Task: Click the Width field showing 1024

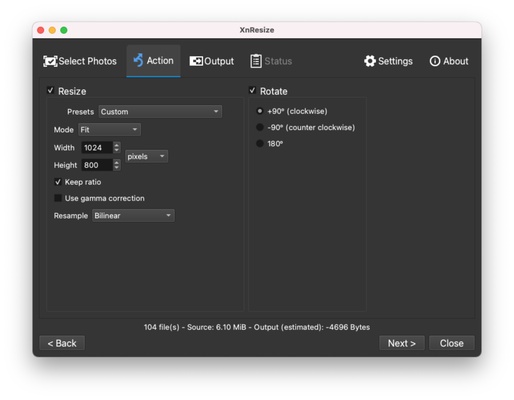Action: pos(97,148)
